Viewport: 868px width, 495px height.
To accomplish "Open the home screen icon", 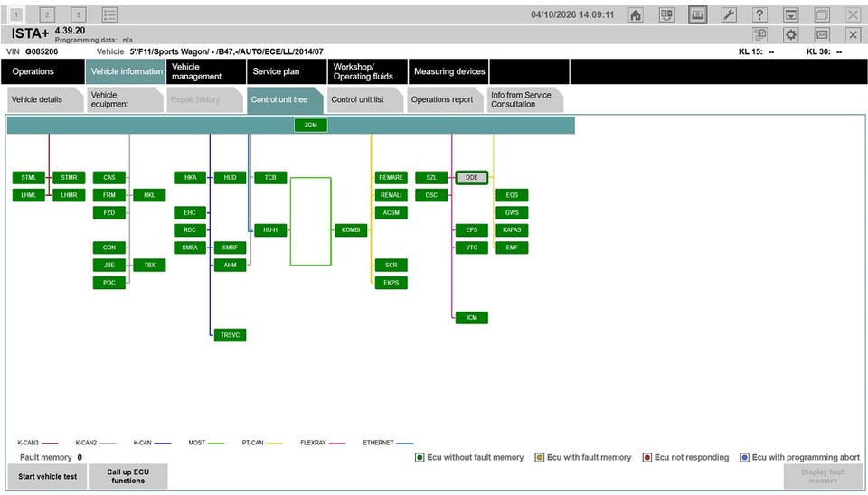I will (x=636, y=15).
